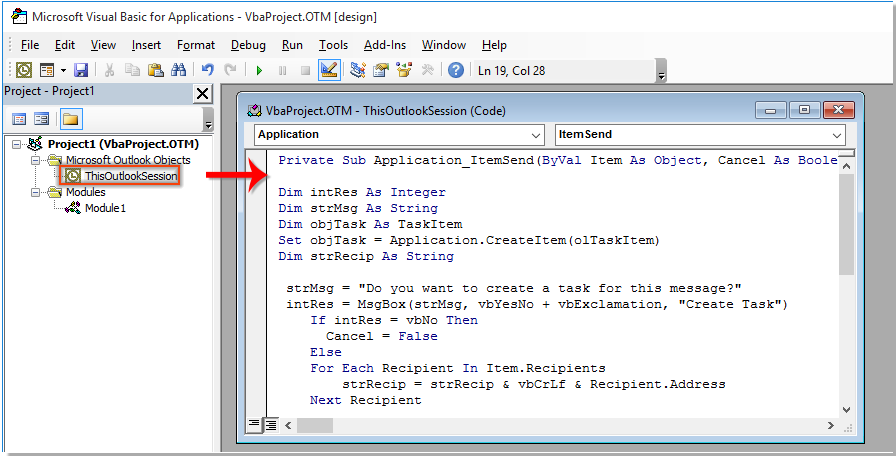Click the Copy icon in toolbar
Screen dimensions: 896x456
(133, 70)
